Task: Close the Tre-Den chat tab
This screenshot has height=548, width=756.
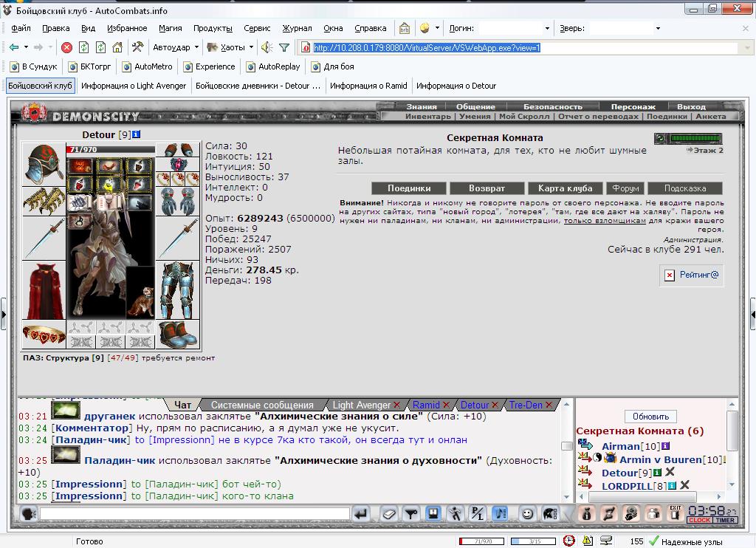Action: [549, 405]
